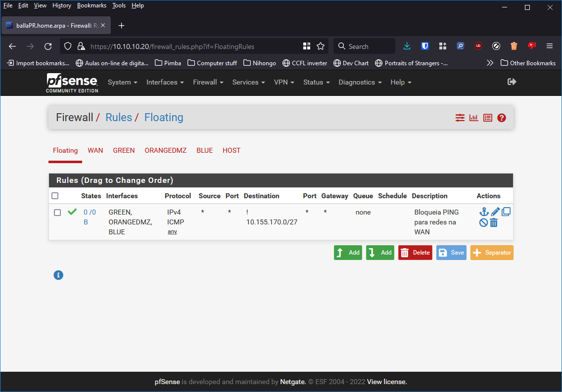562x392 pixels.
Task: Check the ICMP rule row checkbox
Action: (57, 213)
